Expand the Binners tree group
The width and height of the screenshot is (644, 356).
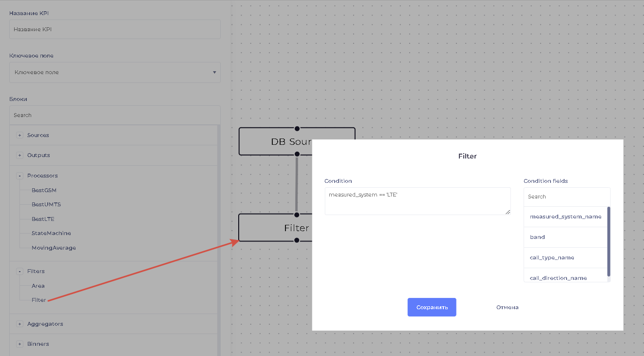pyautogui.click(x=20, y=344)
